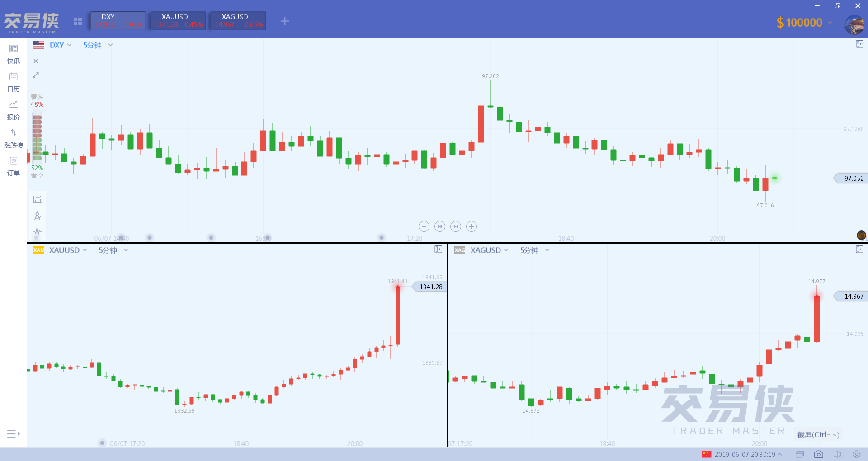
Task: Close the DXY chart sentiment panel
Action: tap(36, 61)
